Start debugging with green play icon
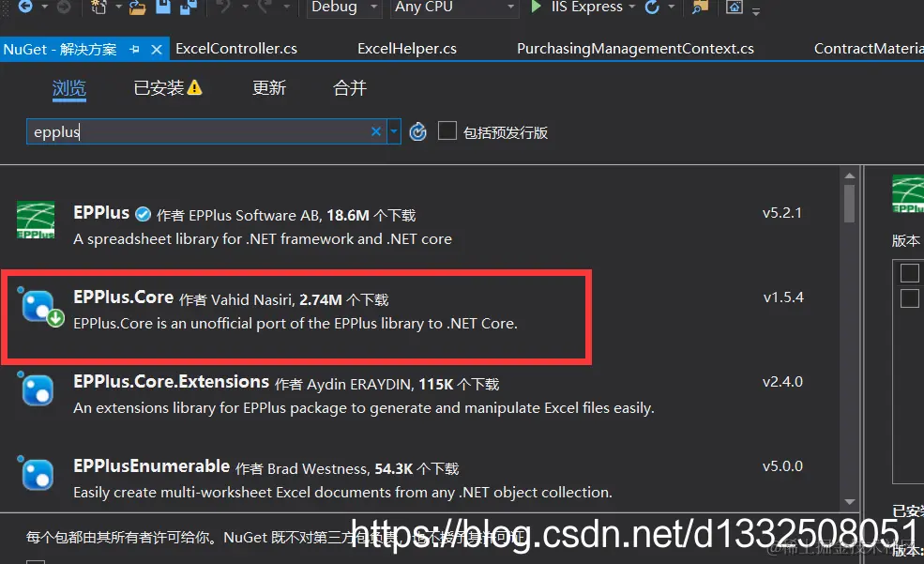Image resolution: width=924 pixels, height=564 pixels. (536, 7)
